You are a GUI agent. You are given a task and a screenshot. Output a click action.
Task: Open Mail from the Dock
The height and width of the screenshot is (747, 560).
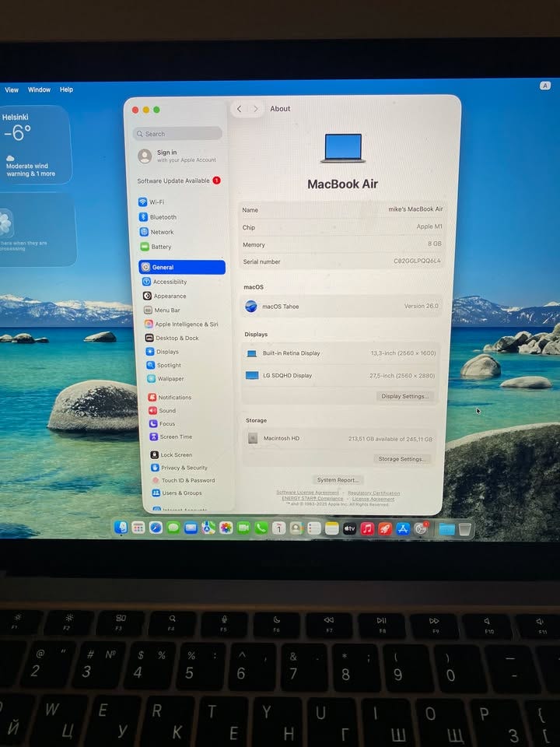pyautogui.click(x=191, y=528)
